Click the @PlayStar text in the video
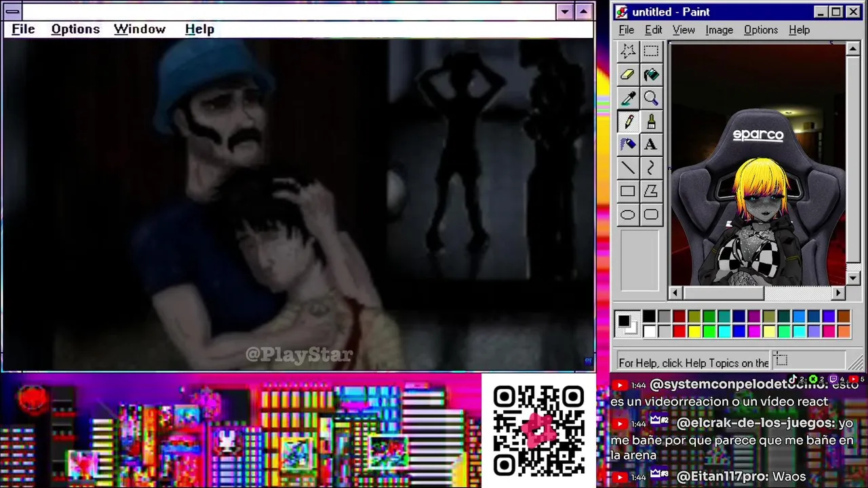Screen dimensions: 868x488 click(x=299, y=354)
